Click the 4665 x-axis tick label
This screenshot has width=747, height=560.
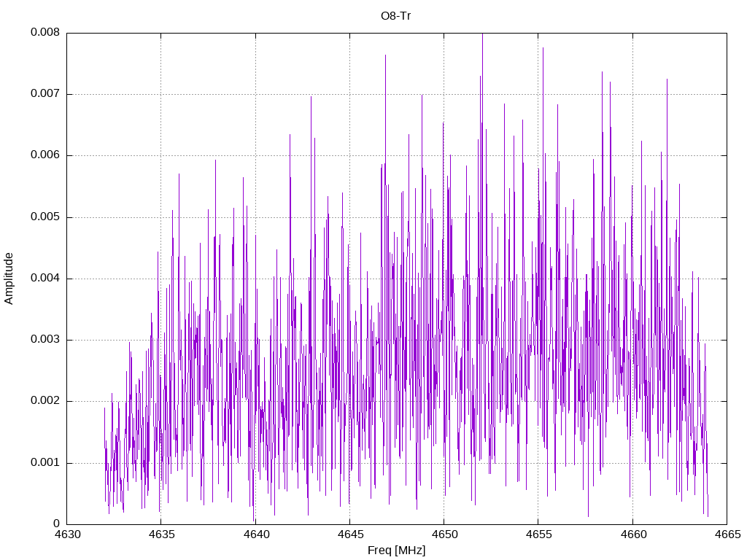tap(727, 534)
